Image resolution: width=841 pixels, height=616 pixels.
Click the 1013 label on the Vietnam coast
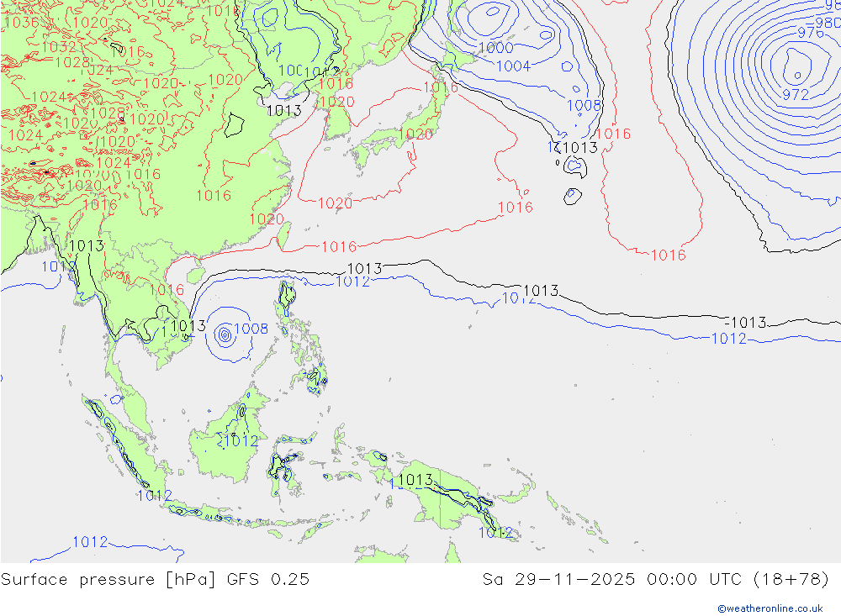coord(188,326)
